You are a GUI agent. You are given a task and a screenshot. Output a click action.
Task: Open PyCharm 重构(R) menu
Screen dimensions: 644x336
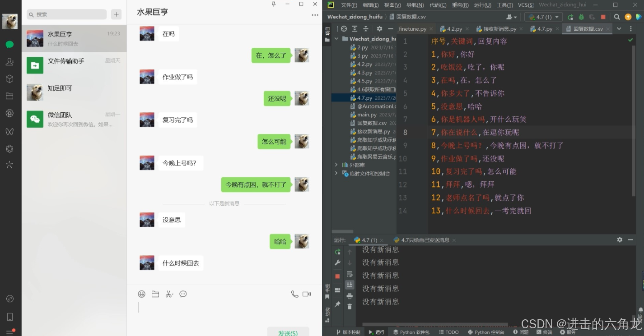[460, 5]
